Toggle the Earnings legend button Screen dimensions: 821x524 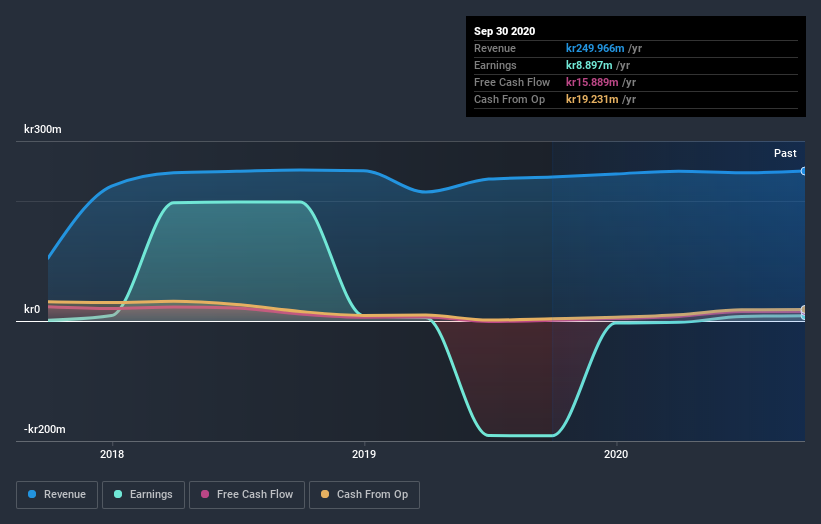point(143,495)
